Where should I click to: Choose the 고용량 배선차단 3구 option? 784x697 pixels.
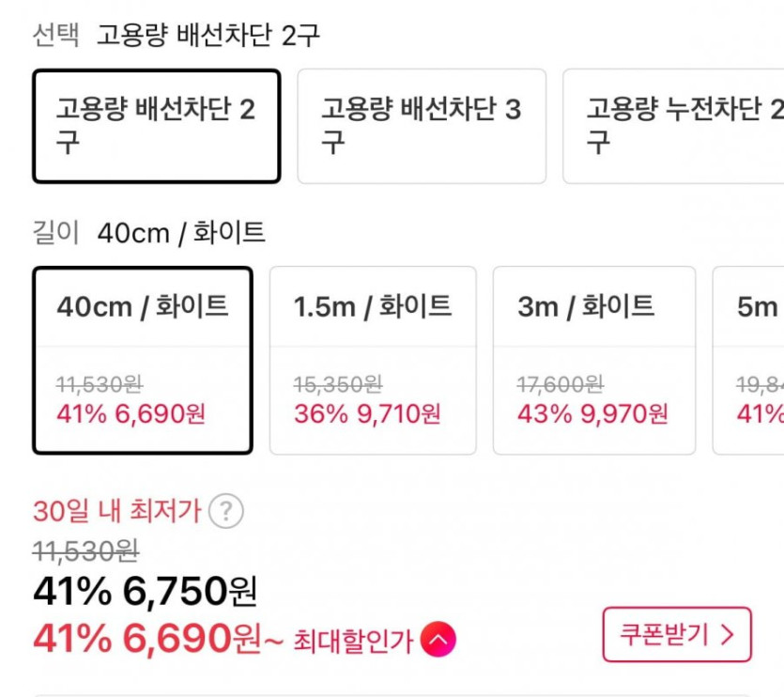[422, 126]
